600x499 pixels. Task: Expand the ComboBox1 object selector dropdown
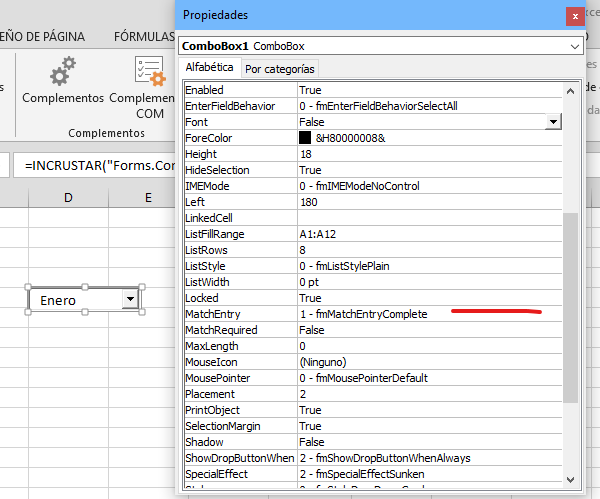pyautogui.click(x=574, y=46)
